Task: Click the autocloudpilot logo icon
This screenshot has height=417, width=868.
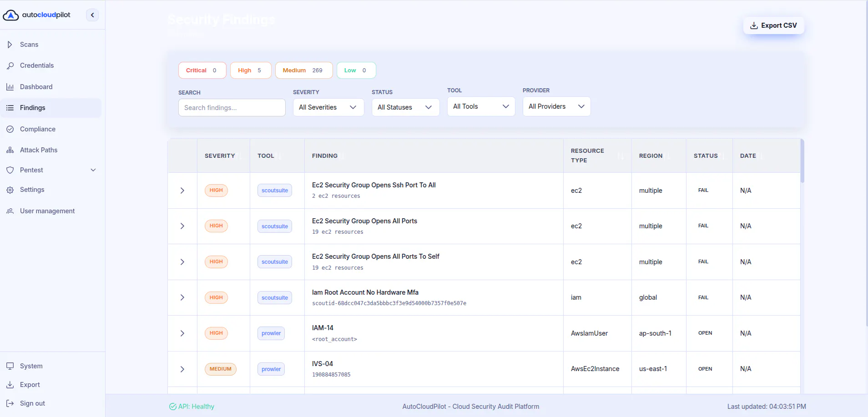Action: pyautogui.click(x=11, y=15)
